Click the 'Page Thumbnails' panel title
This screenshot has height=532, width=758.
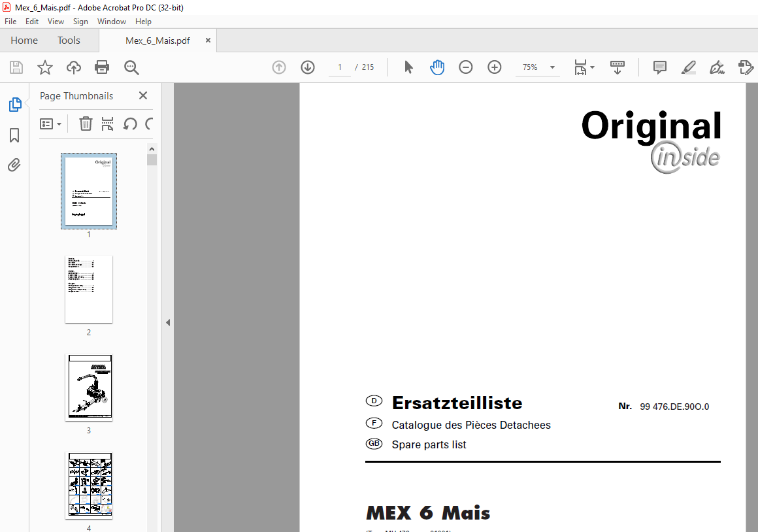tap(76, 96)
